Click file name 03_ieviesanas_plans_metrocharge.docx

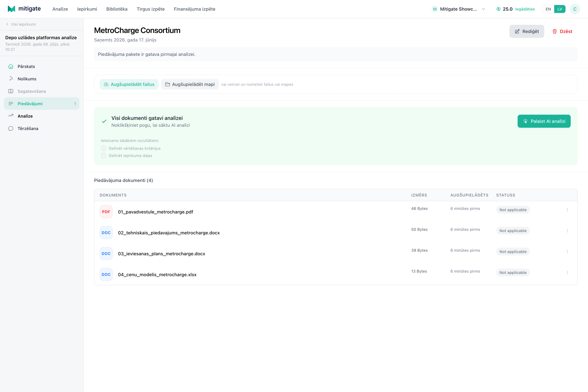[162, 253]
